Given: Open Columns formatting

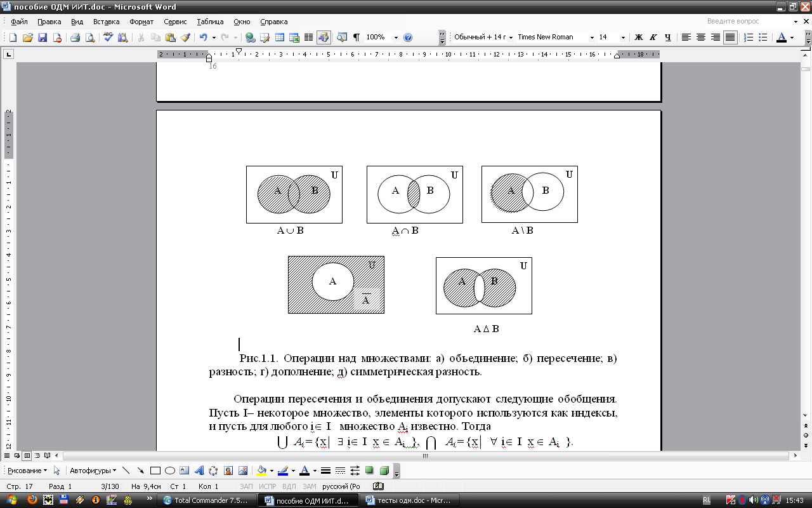Looking at the screenshot, I should 308,37.
